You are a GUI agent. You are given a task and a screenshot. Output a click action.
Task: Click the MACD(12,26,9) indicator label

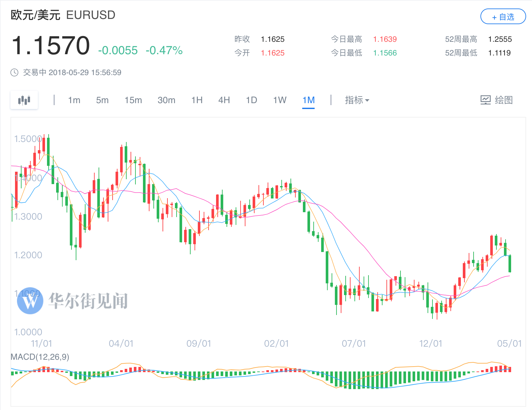tap(40, 357)
